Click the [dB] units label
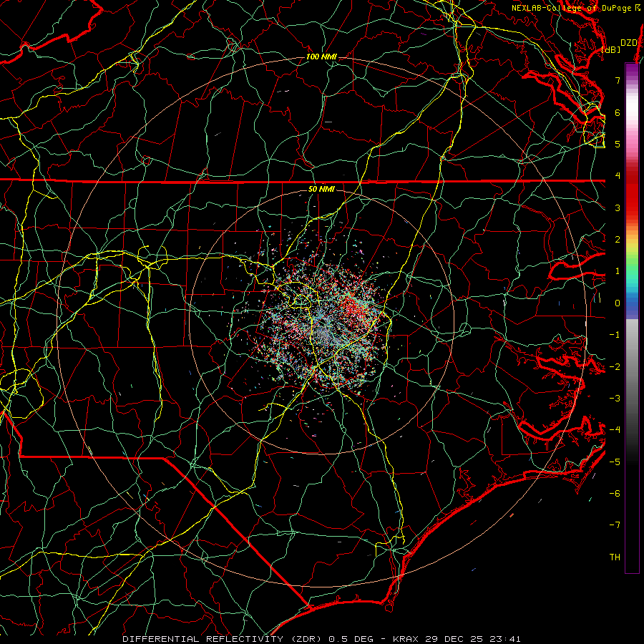644x644 pixels. click(611, 49)
